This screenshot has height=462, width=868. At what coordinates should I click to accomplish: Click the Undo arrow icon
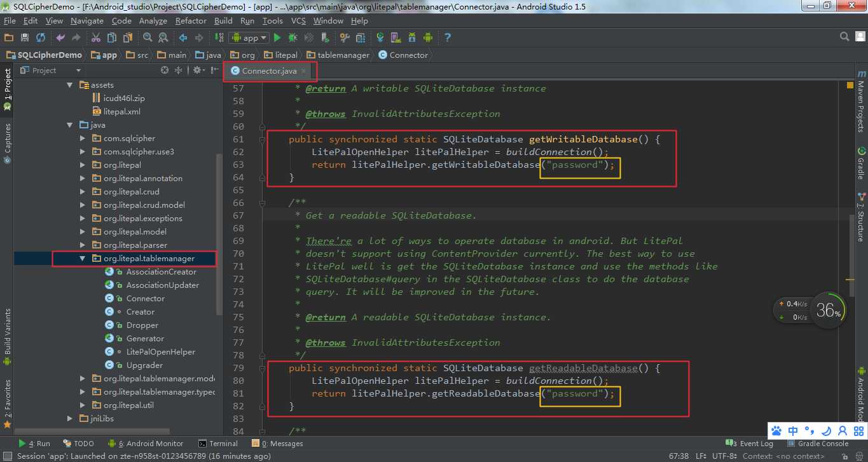61,38
